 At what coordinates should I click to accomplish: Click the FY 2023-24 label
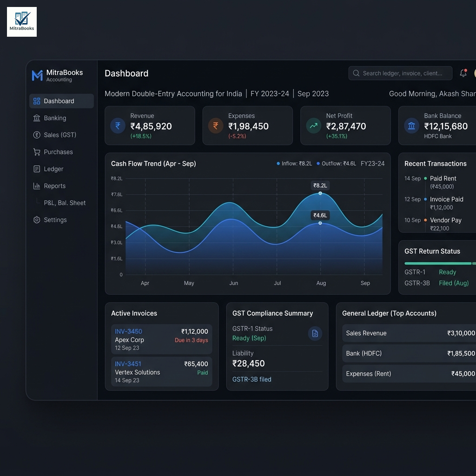tap(270, 94)
